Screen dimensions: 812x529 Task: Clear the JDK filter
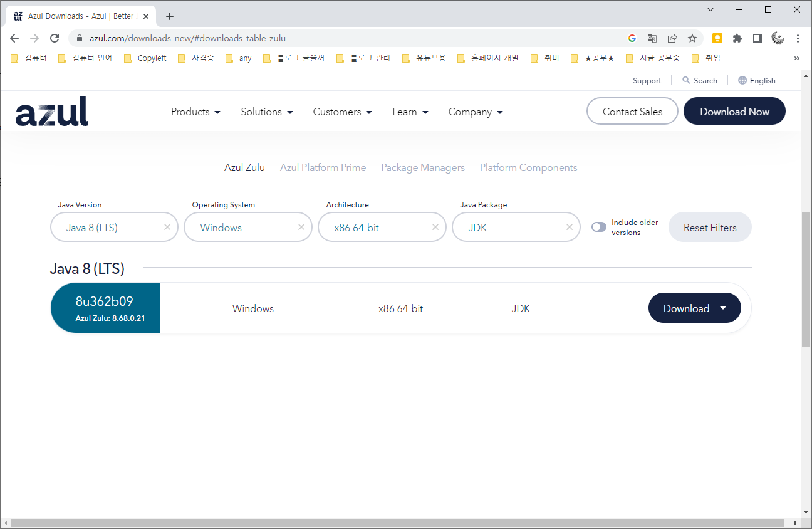(x=570, y=227)
